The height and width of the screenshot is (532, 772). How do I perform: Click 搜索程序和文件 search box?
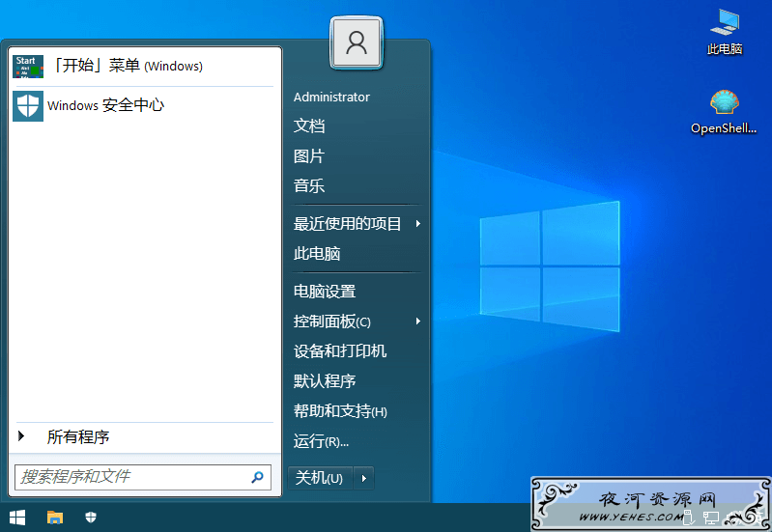(x=143, y=477)
